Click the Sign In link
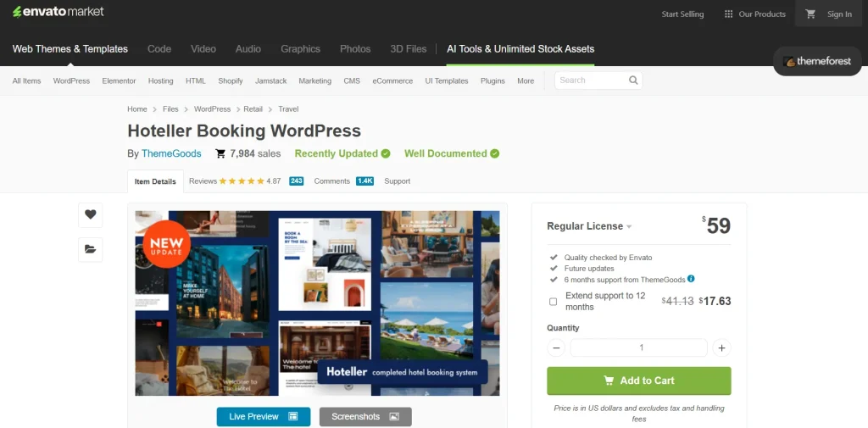 (839, 14)
